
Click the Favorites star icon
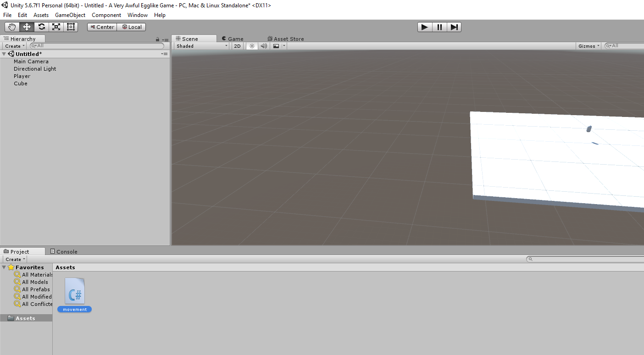click(11, 267)
